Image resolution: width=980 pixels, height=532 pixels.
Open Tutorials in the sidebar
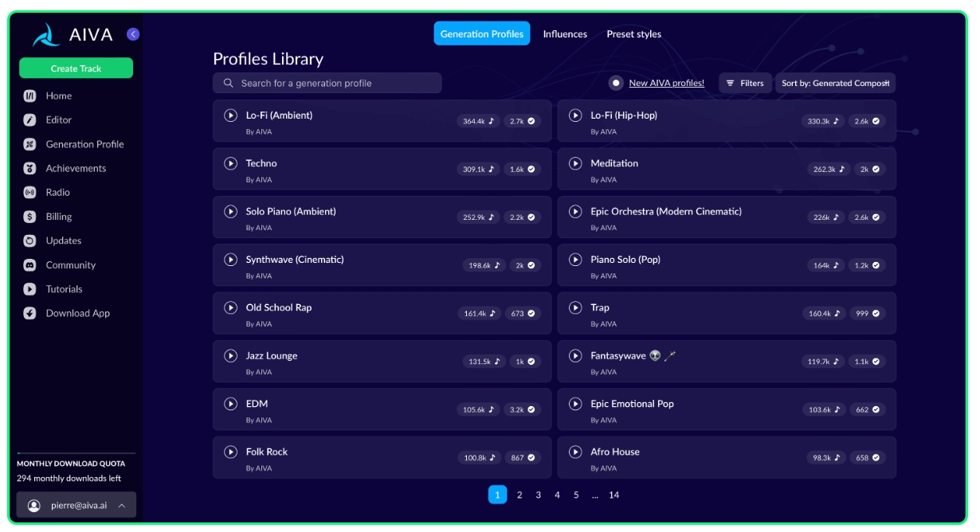coord(65,289)
